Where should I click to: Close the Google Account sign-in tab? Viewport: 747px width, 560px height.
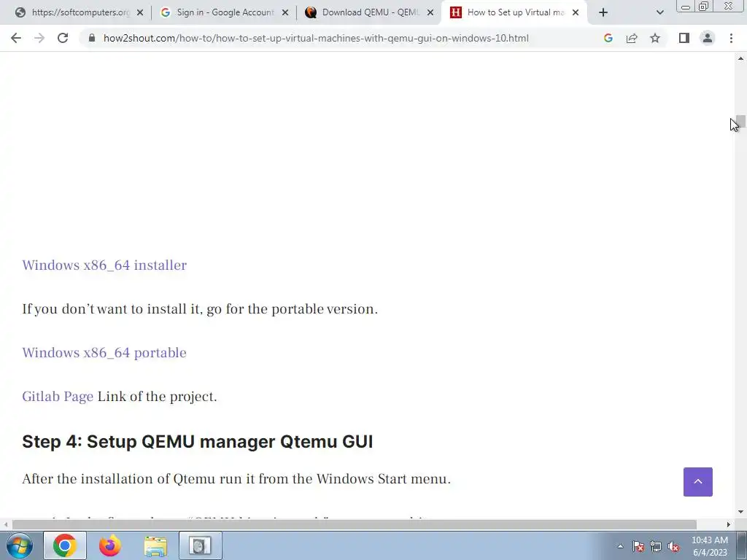285,12
